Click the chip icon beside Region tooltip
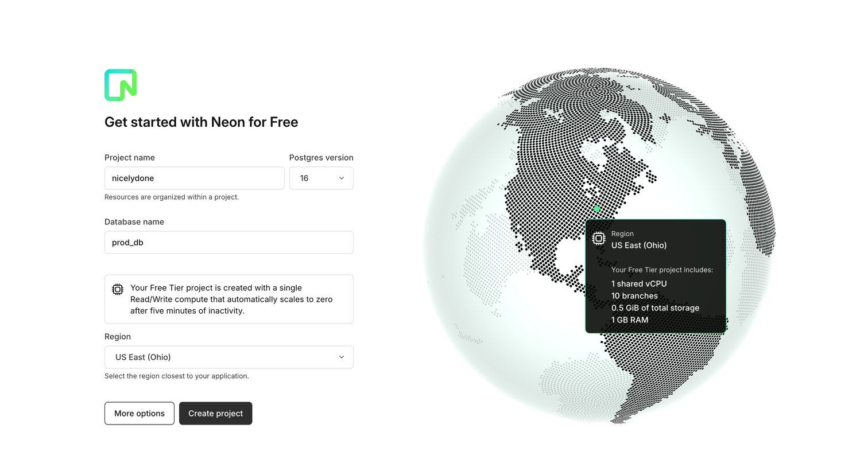868x467 pixels. 599,238
